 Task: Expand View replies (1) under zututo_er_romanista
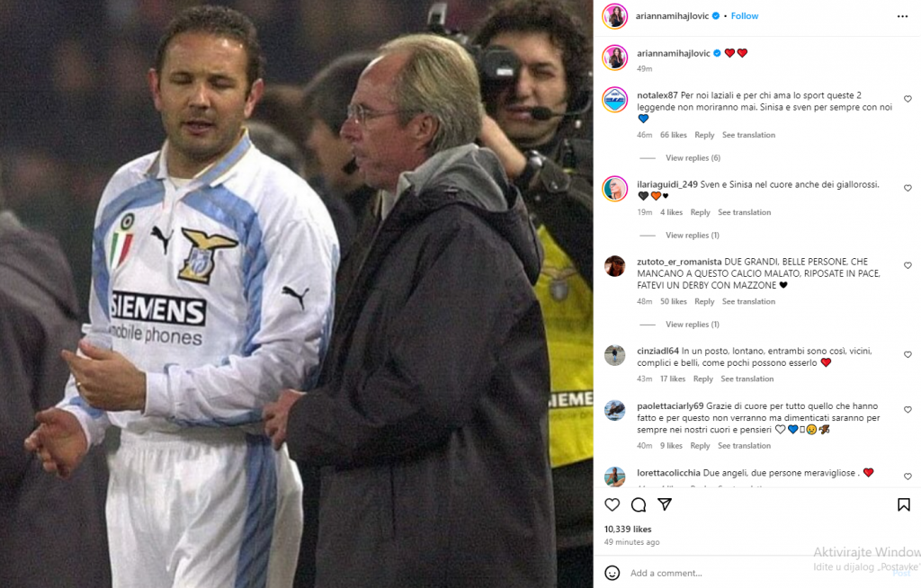[x=692, y=325]
